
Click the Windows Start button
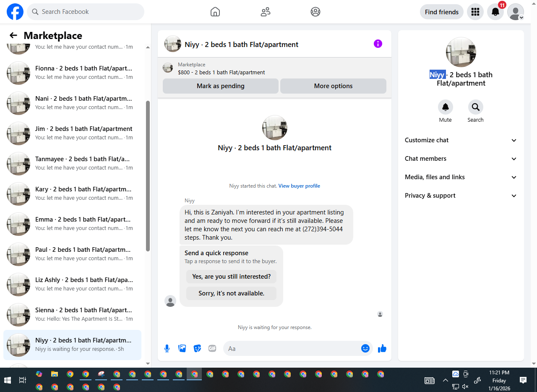tap(7, 380)
